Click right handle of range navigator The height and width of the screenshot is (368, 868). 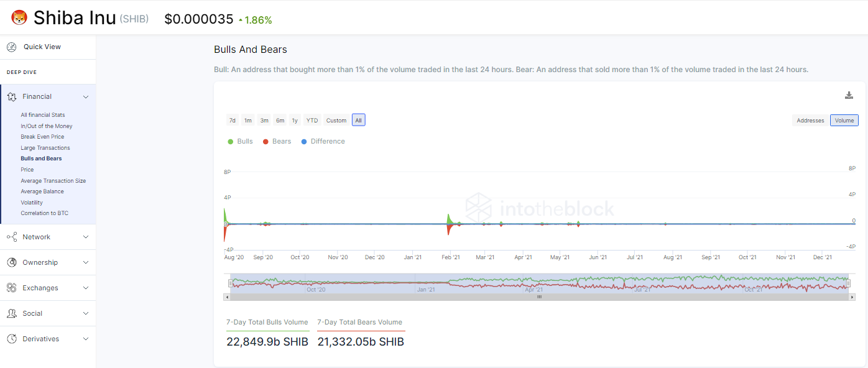(x=849, y=283)
